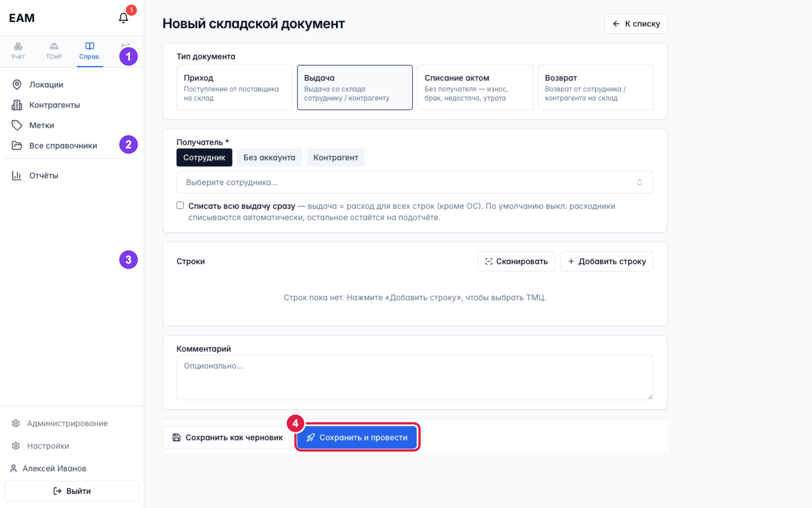Image resolution: width=812 pixels, height=508 pixels.
Task: Click the Добавить строку button
Action: 607,261
